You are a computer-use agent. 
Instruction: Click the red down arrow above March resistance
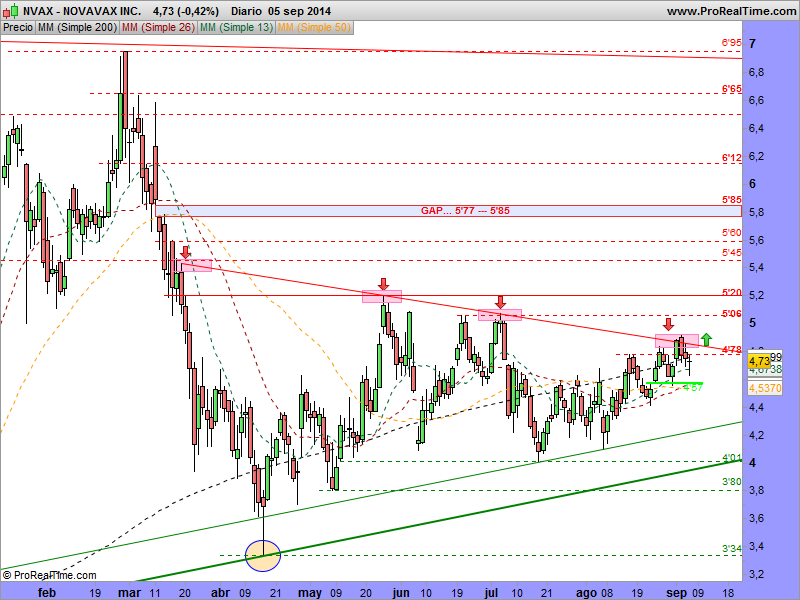(186, 251)
